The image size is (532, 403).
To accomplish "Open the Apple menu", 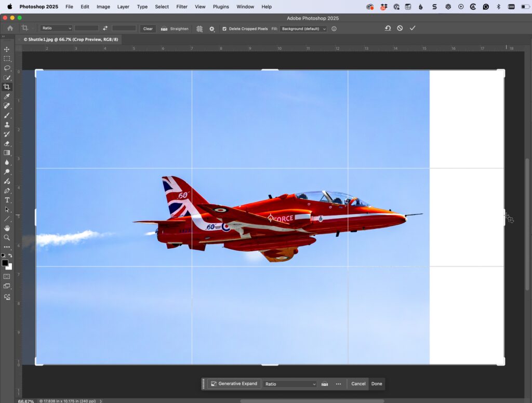I will (10, 6).
